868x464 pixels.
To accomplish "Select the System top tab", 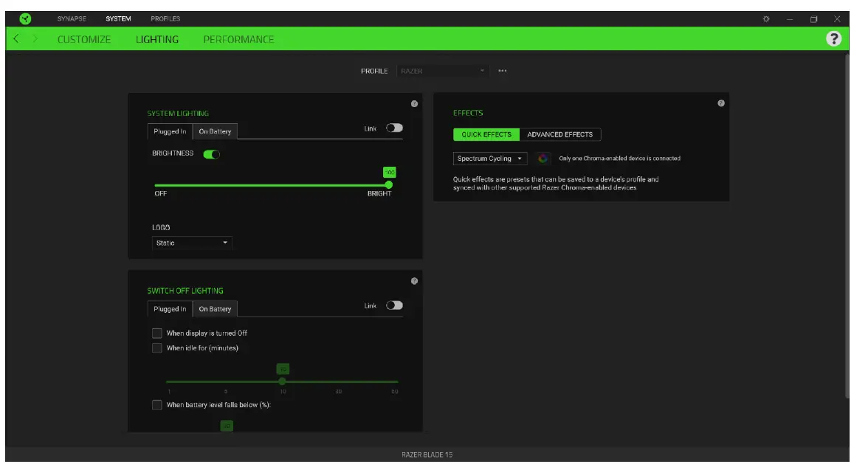I will pos(118,18).
